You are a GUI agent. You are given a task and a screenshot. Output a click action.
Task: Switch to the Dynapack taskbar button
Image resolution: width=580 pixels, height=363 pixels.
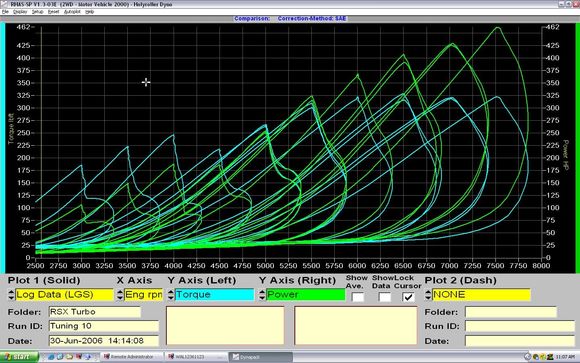(261, 357)
